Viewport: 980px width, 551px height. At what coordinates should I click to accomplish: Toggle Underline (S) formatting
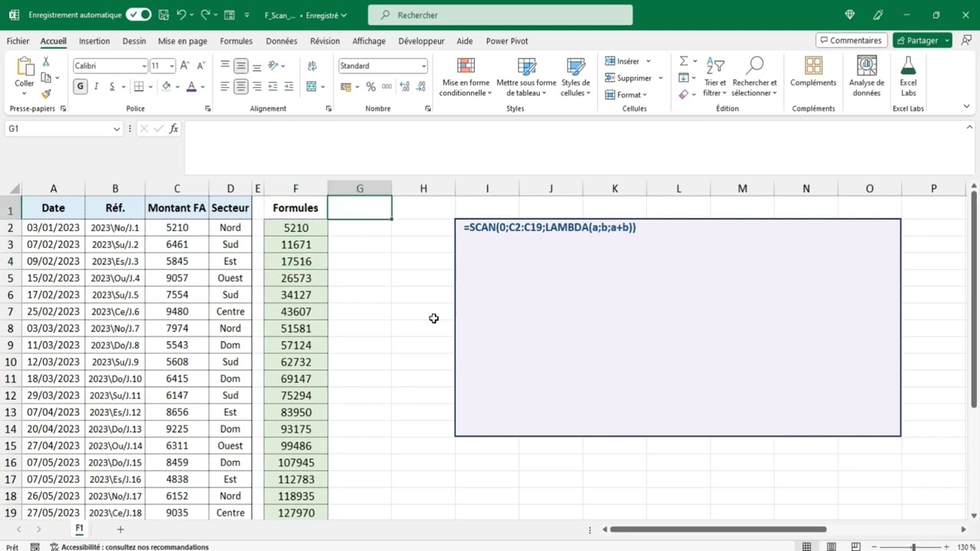click(x=112, y=86)
